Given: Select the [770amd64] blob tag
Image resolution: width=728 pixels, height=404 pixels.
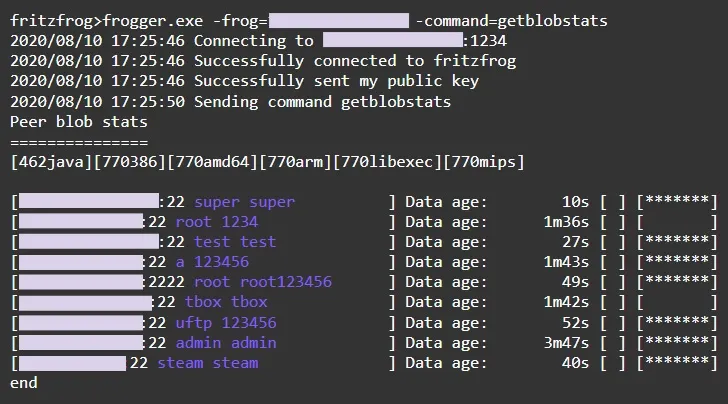Looking at the screenshot, I should point(212,162).
